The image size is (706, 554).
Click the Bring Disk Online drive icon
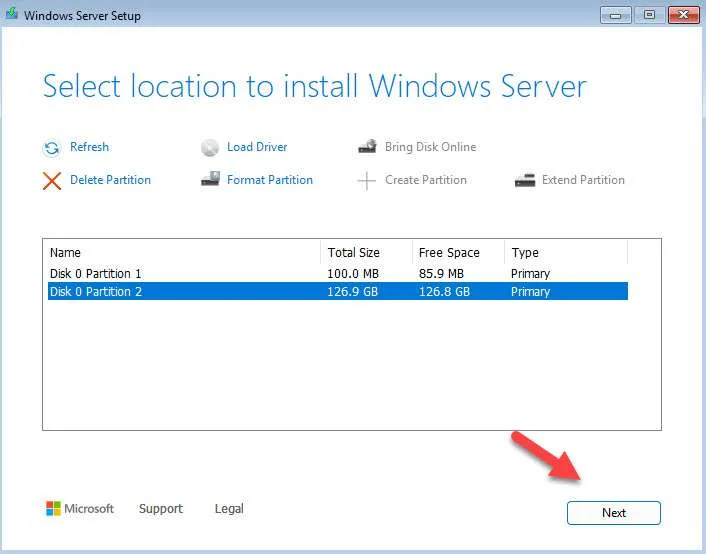point(367,146)
